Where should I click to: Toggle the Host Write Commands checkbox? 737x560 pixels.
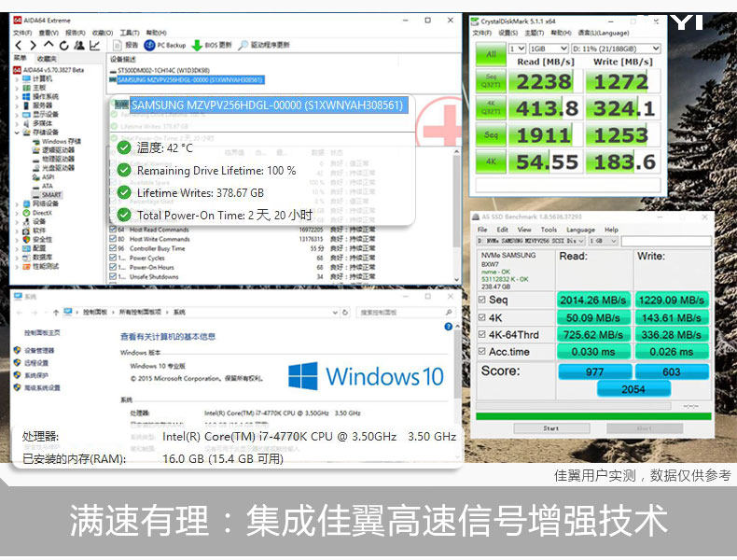coord(113,239)
